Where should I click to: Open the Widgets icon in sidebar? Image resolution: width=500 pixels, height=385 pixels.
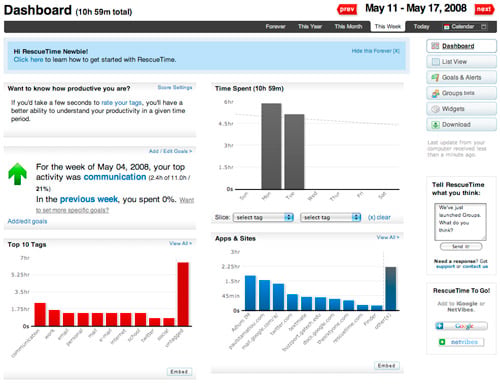435,109
